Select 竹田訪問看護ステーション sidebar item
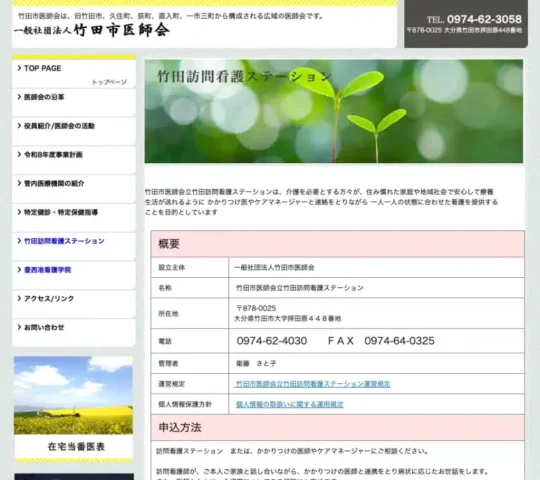The height and width of the screenshot is (480, 540). pos(74,247)
